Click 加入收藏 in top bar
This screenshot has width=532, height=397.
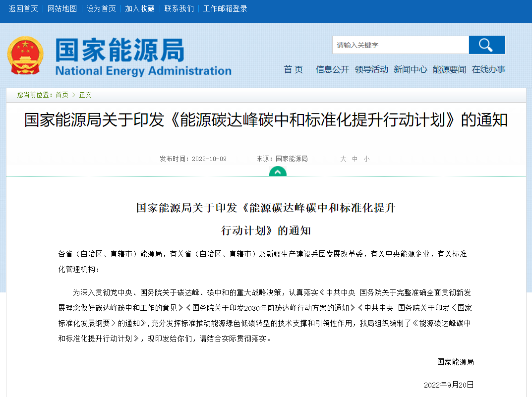(x=140, y=9)
